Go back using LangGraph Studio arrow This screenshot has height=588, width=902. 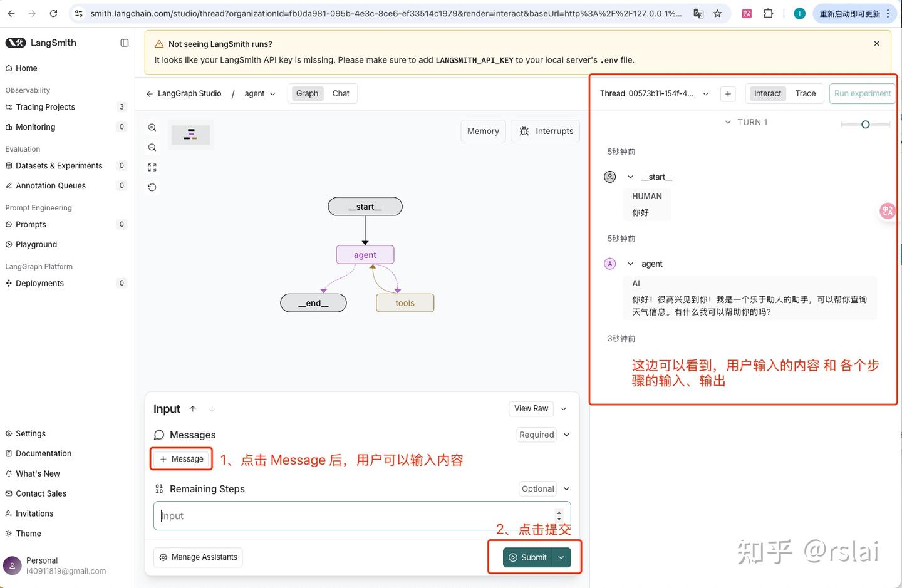(x=149, y=94)
